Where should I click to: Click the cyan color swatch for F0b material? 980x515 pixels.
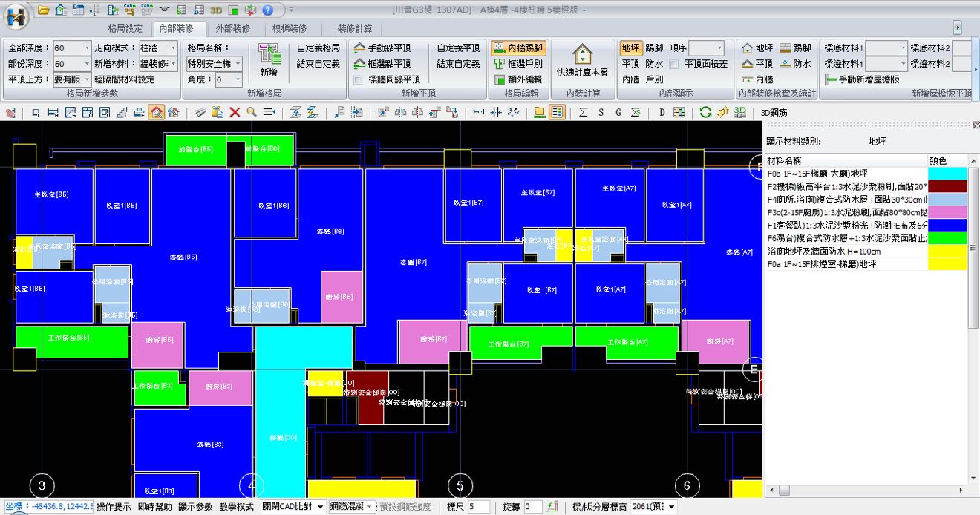point(947,173)
